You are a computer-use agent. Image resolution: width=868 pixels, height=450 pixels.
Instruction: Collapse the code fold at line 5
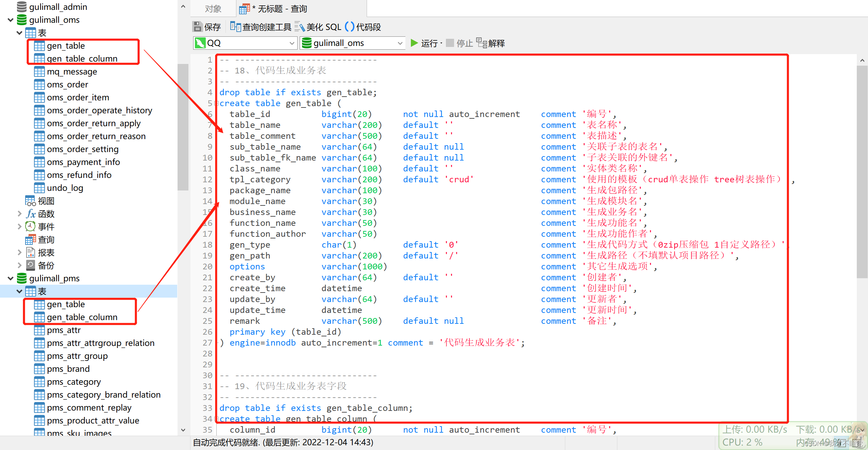pos(217,103)
